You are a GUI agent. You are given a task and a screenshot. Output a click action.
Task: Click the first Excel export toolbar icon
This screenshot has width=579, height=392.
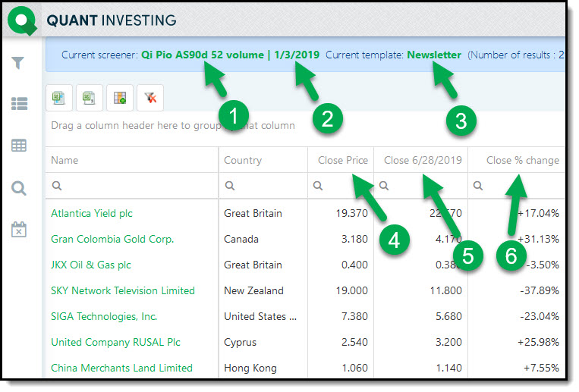click(x=59, y=97)
